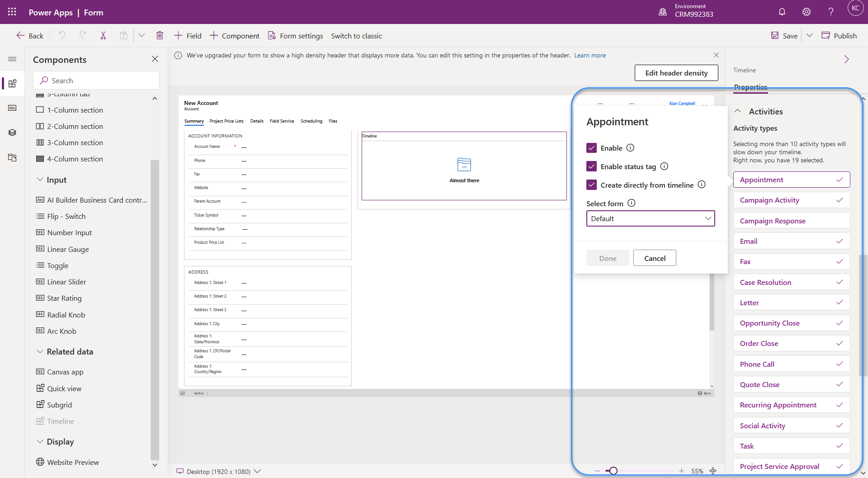Click the Delete trash can icon
Viewport: 868px width, 478px height.
(160, 36)
